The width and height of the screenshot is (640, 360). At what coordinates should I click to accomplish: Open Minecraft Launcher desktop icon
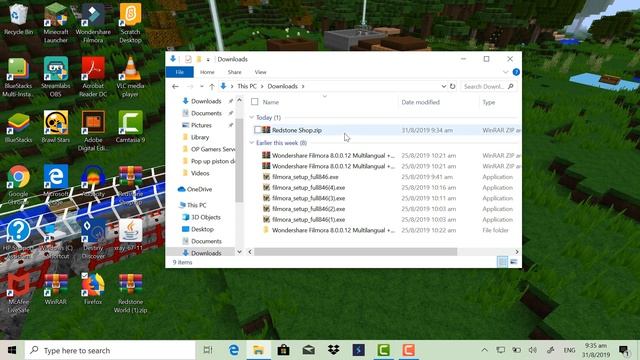click(56, 22)
